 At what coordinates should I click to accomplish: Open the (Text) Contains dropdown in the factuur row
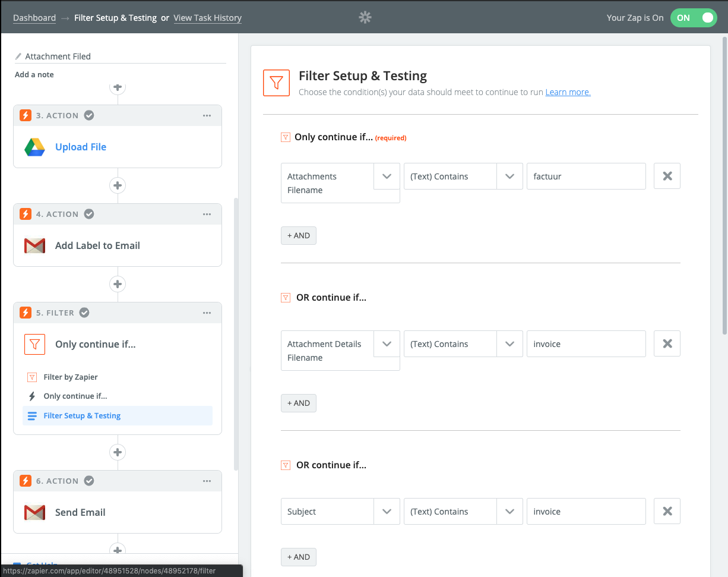tap(509, 176)
